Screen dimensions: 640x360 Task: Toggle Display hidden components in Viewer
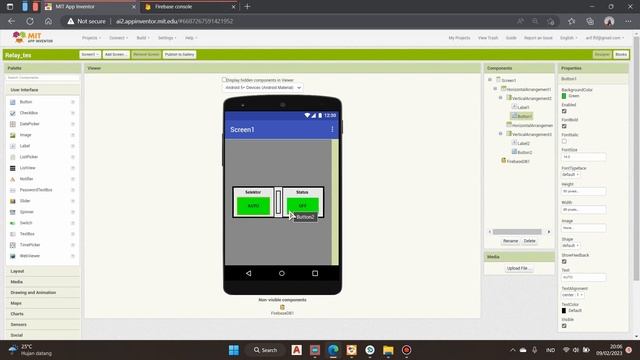click(x=224, y=80)
